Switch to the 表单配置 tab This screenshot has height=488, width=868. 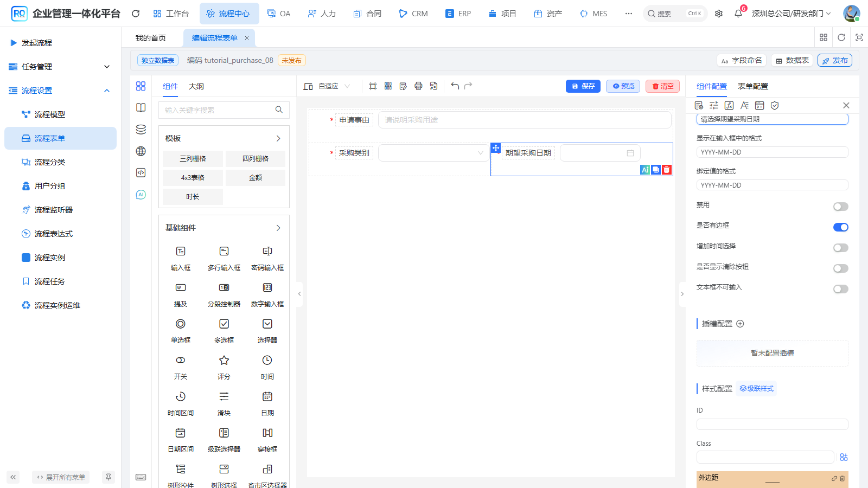pyautogui.click(x=753, y=86)
